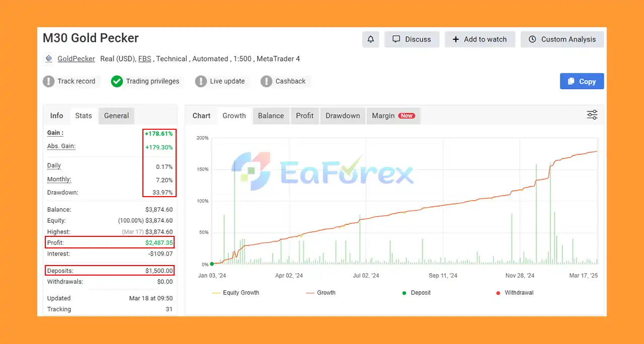Toggle the Growth legend line
The image size is (644, 344).
(x=310, y=293)
